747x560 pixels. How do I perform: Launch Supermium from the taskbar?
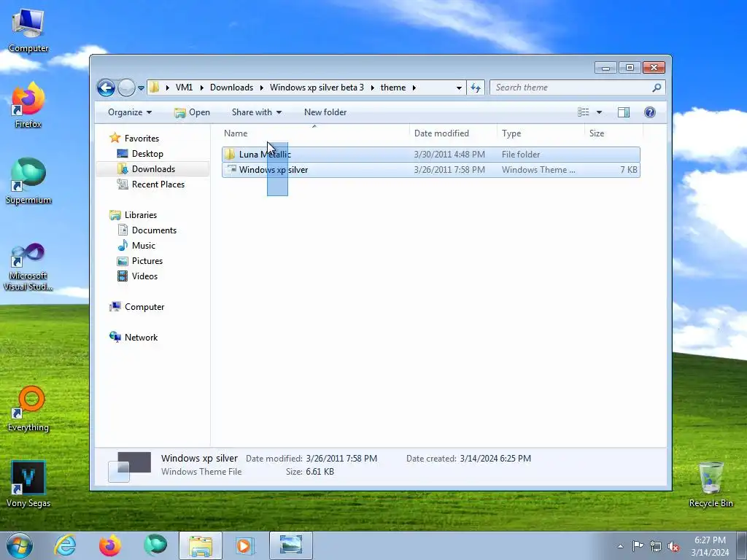coord(155,545)
